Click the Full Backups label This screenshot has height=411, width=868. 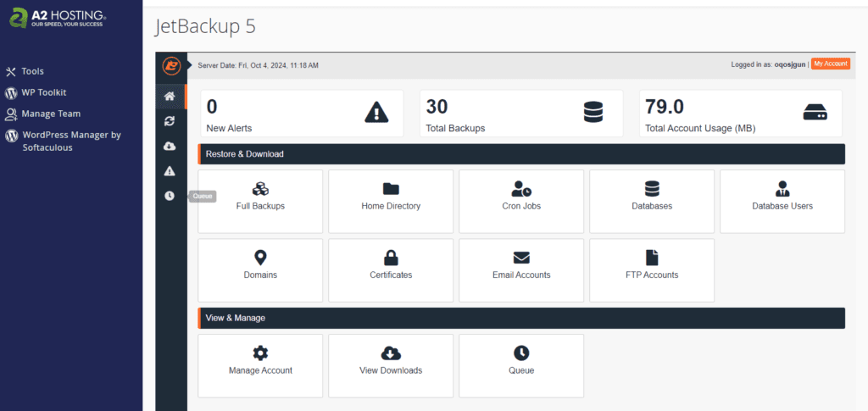(x=260, y=206)
